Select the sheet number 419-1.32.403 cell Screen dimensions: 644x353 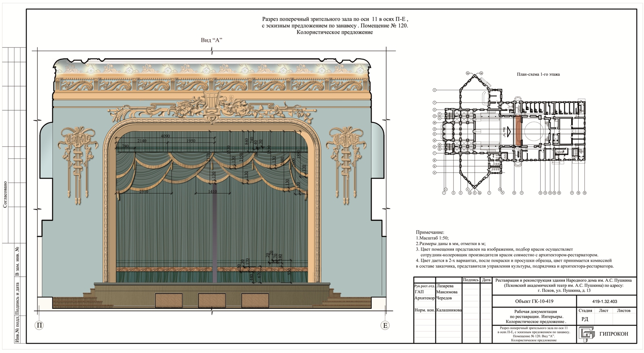point(605,302)
